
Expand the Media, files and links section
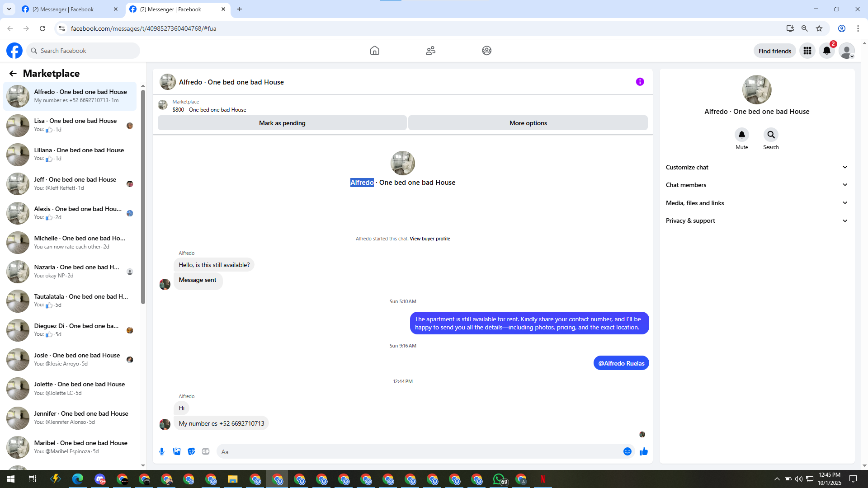click(x=756, y=203)
